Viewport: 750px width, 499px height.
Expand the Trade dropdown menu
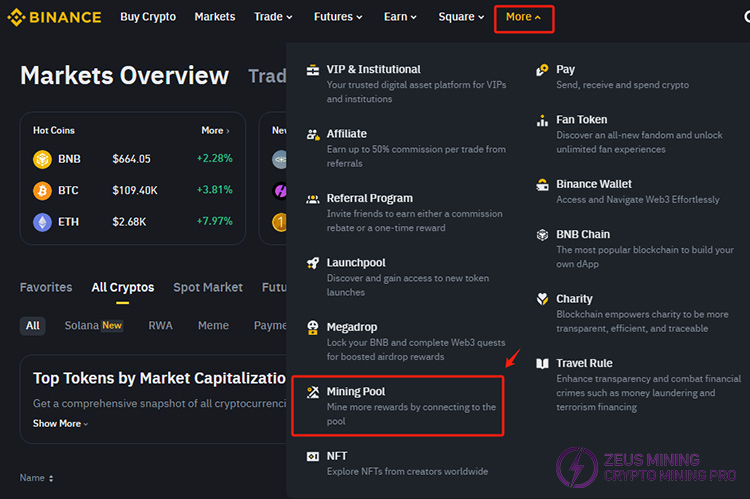273,17
